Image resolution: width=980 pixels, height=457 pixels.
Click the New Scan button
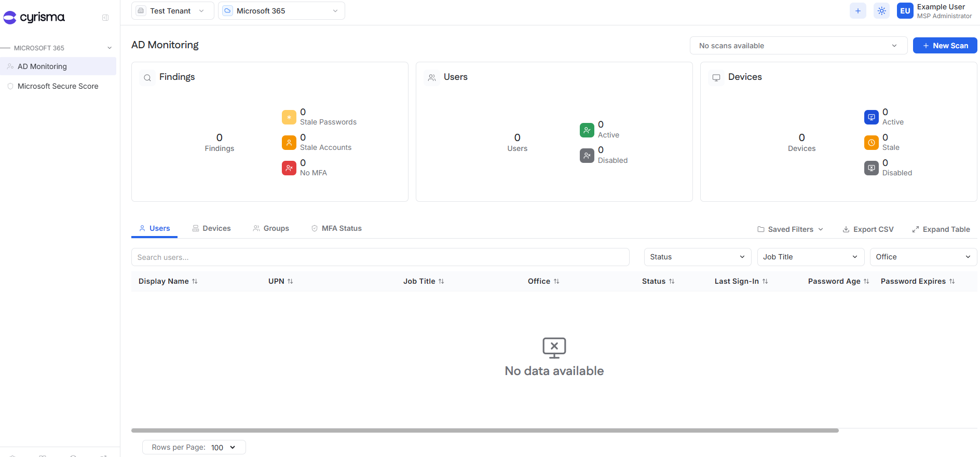pos(945,46)
